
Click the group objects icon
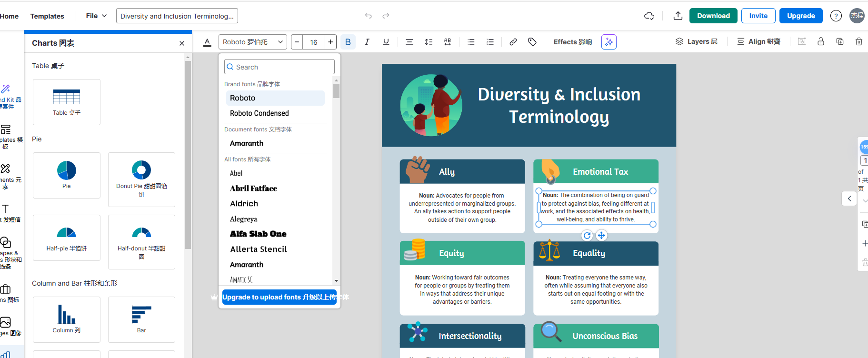802,41
